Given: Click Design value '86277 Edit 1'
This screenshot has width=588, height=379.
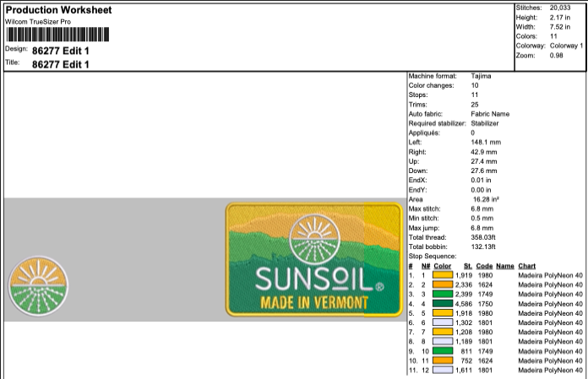Looking at the screenshot, I should (61, 51).
